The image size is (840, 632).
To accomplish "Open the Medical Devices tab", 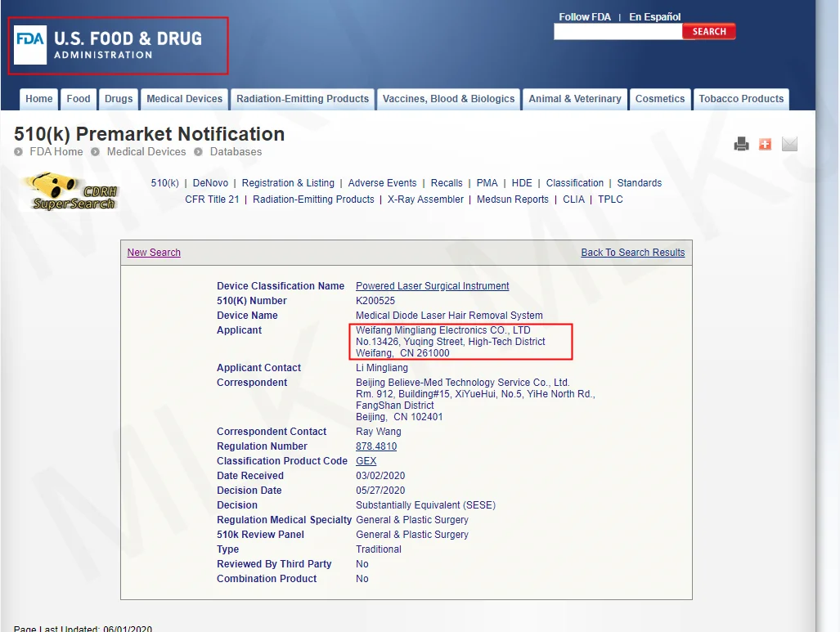I will pyautogui.click(x=184, y=99).
